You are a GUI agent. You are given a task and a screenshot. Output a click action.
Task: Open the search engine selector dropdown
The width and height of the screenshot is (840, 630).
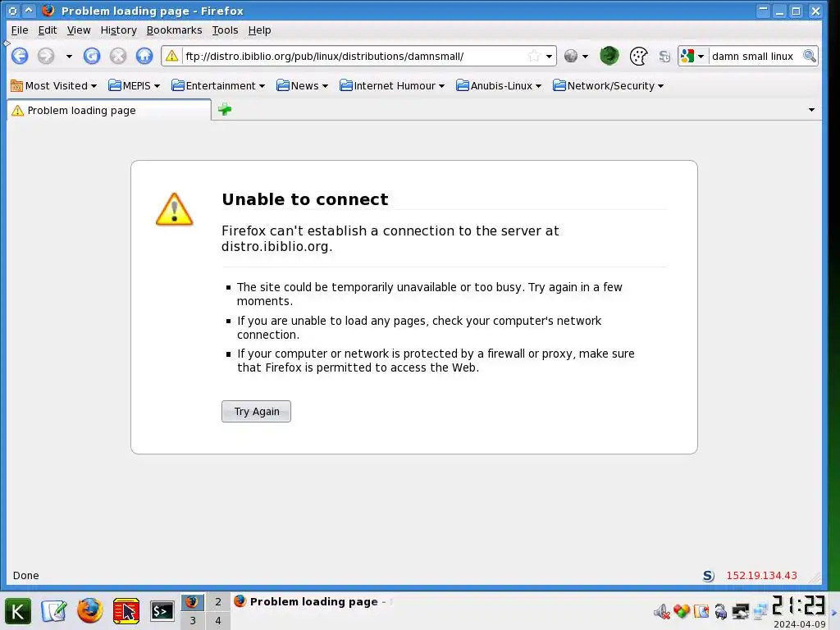[693, 56]
